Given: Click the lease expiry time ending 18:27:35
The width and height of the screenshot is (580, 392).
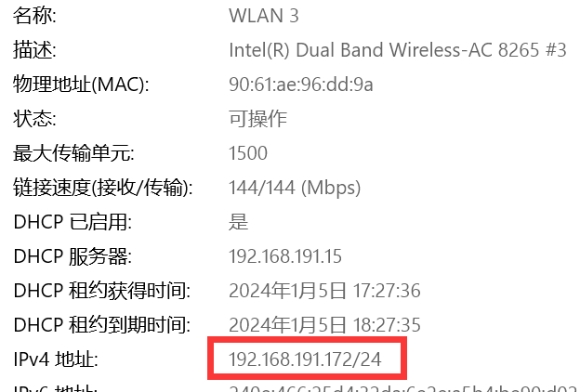Looking at the screenshot, I should pyautogui.click(x=324, y=325).
